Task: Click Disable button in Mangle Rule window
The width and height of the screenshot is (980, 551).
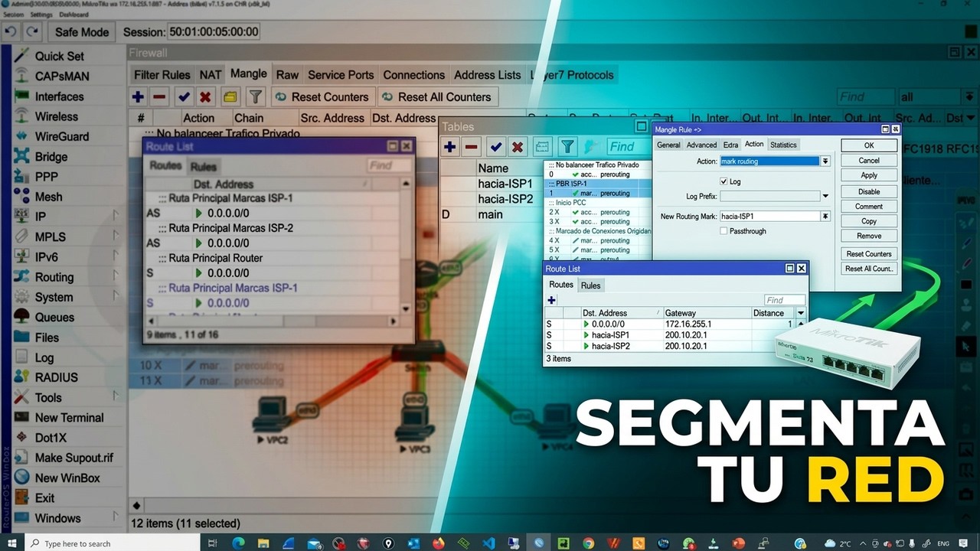Action: point(869,191)
